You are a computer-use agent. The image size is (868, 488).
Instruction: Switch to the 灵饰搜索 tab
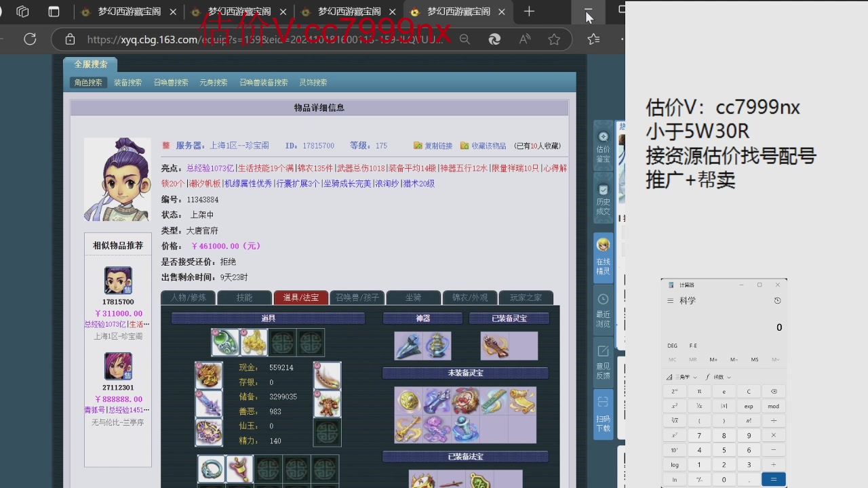313,82
